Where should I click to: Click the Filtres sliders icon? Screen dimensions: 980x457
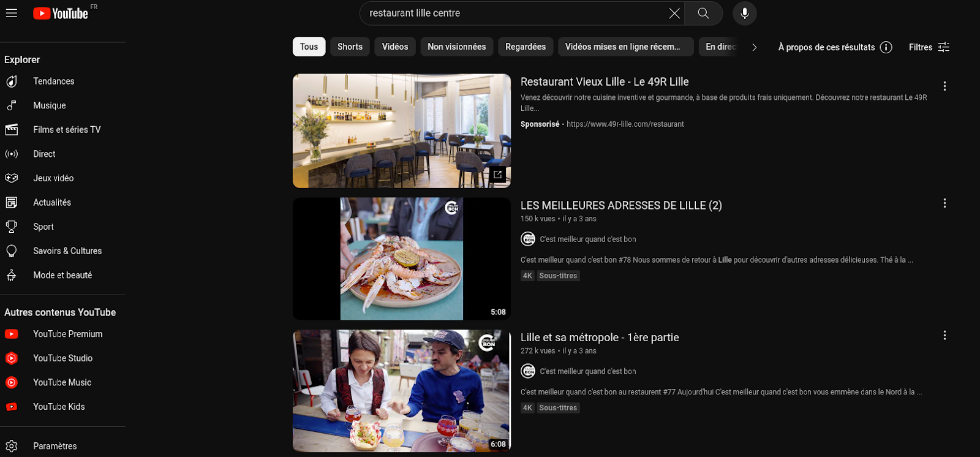click(x=944, y=47)
